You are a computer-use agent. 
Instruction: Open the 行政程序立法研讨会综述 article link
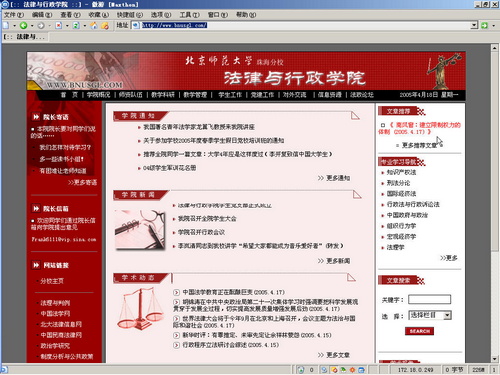pos(230,345)
